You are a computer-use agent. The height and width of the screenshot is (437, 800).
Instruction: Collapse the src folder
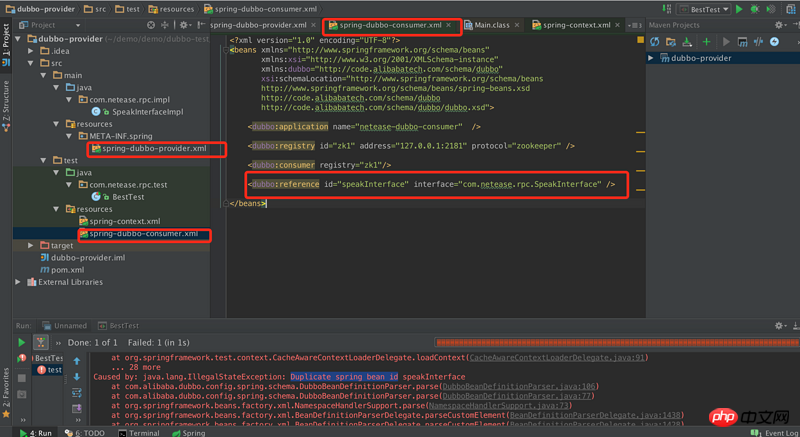click(x=31, y=63)
